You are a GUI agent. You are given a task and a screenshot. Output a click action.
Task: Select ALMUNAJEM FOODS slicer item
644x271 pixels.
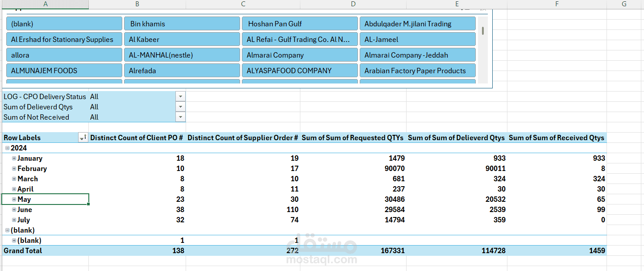pyautogui.click(x=64, y=71)
